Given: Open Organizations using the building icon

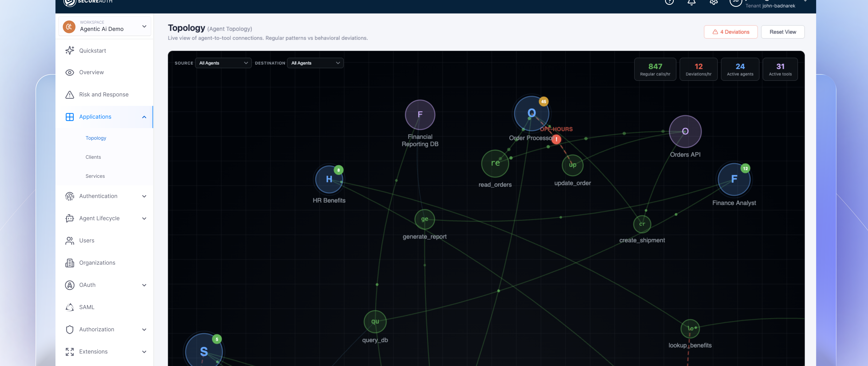Looking at the screenshot, I should click(x=70, y=263).
